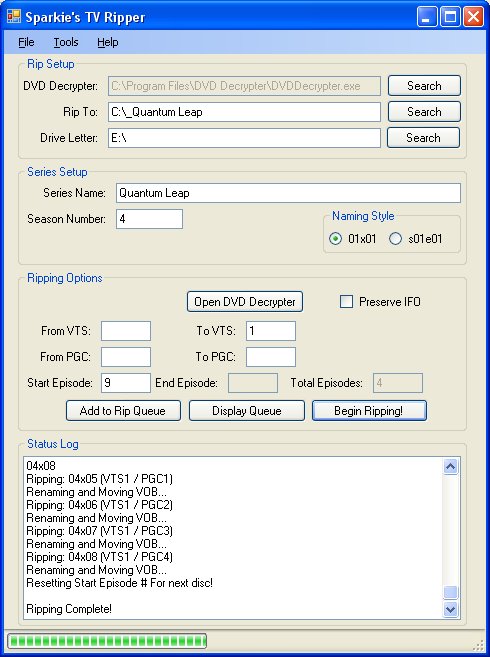This screenshot has width=490, height=657.
Task: Open the Tools menu
Action: click(x=66, y=42)
